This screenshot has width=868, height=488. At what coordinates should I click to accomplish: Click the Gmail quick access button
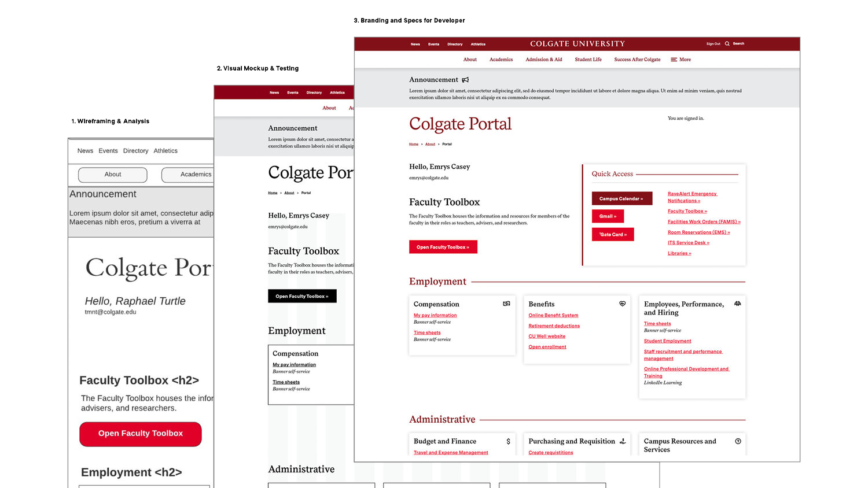[x=608, y=216]
